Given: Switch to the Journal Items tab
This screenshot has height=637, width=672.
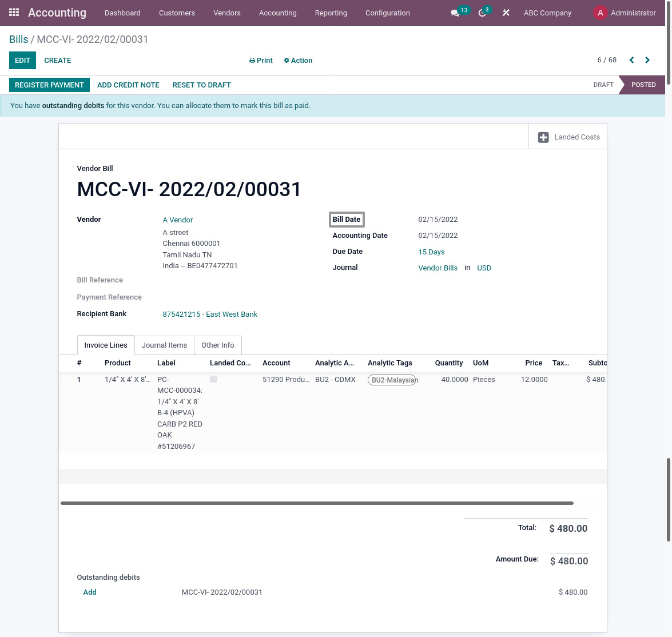Looking at the screenshot, I should pos(164,345).
